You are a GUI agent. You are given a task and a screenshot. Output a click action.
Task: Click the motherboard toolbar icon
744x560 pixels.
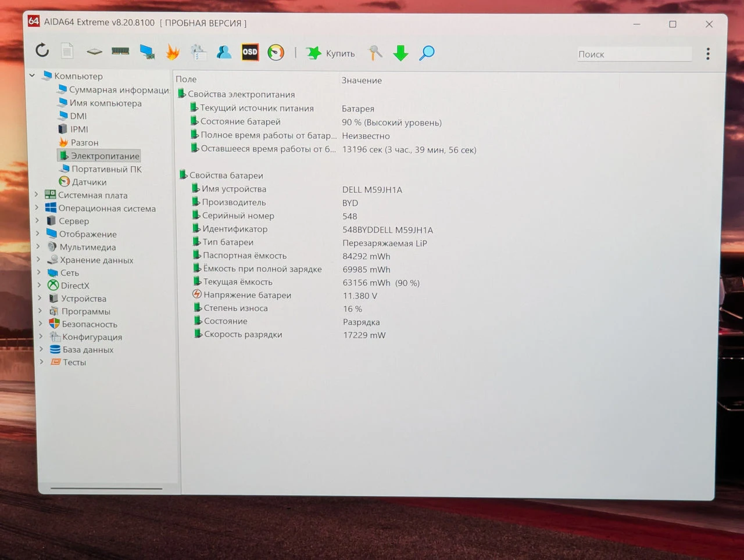[x=94, y=52]
